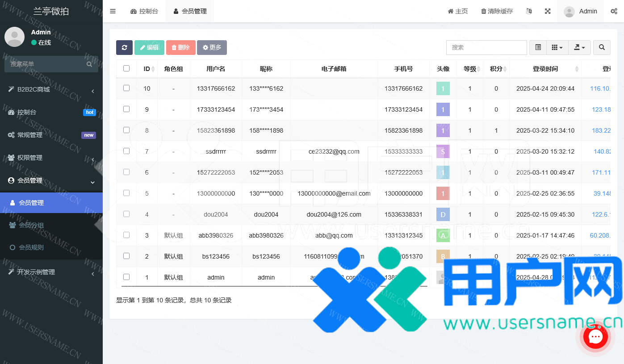
Task: Click username cell ssdrrrrr
Action: [x=216, y=151]
